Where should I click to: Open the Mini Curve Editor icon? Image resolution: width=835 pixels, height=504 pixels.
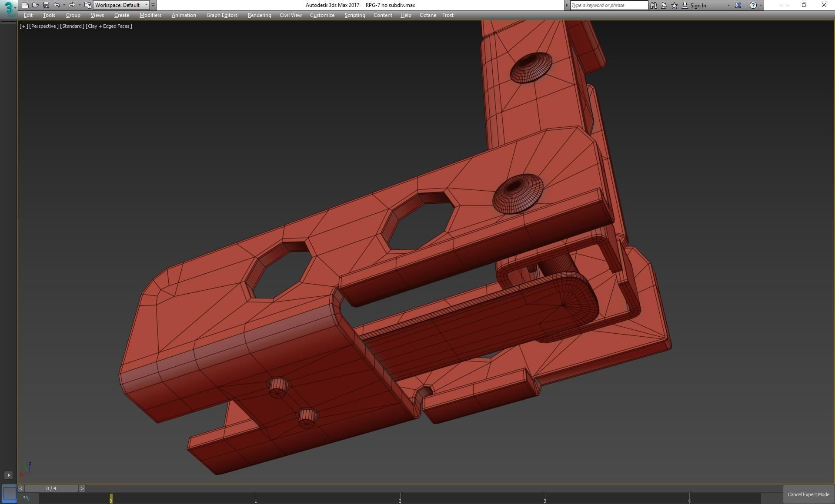tap(27, 498)
